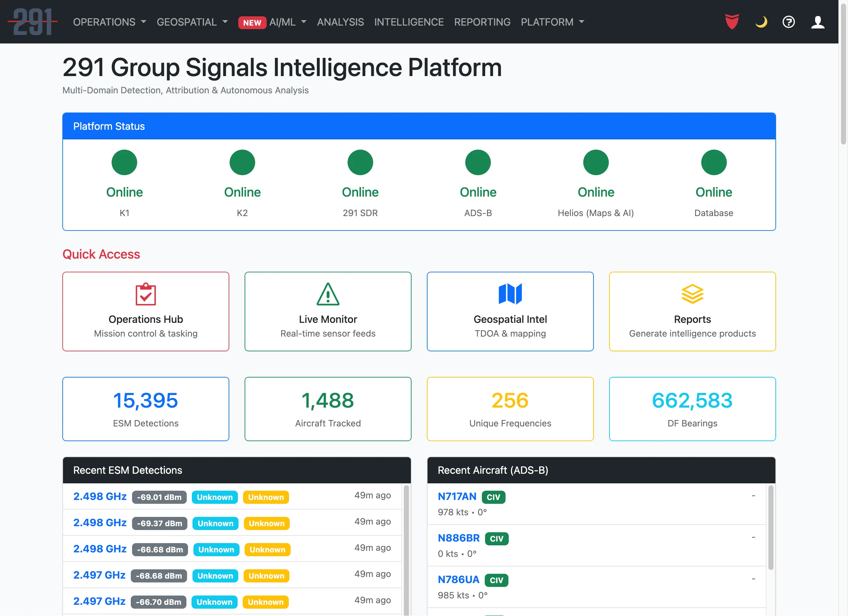Open the help question mark icon
Screen dimensions: 848x616
(789, 22)
